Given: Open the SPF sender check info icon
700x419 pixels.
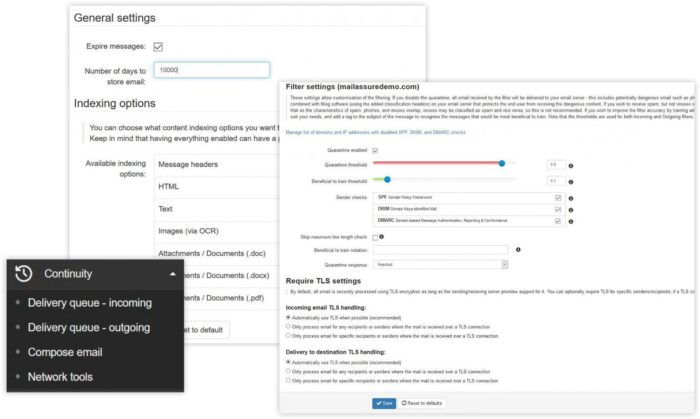Looking at the screenshot, I should tap(571, 198).
